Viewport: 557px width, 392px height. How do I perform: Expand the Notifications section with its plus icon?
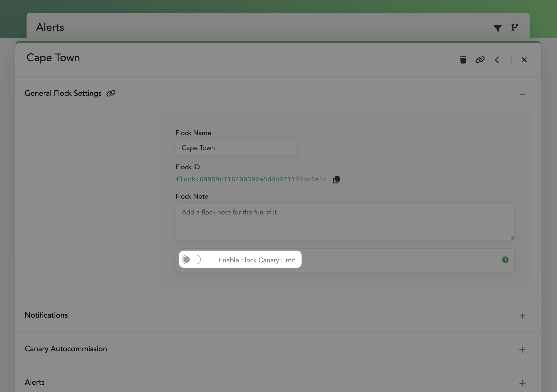(x=522, y=316)
